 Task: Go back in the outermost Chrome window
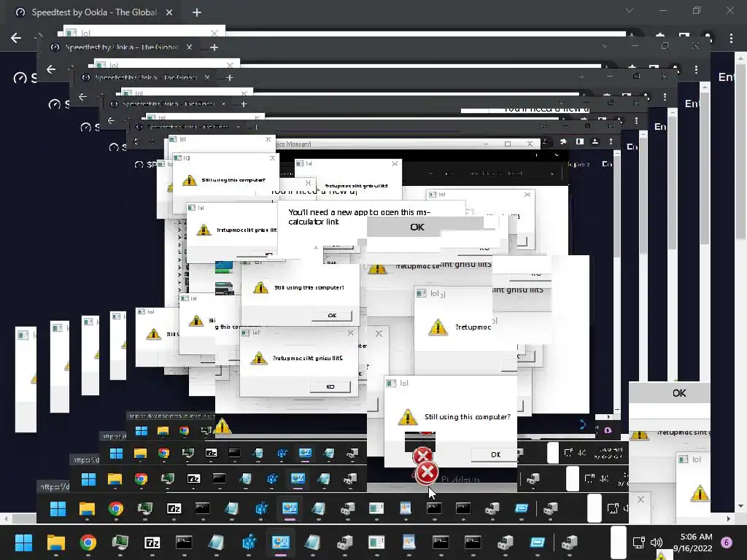(x=16, y=38)
